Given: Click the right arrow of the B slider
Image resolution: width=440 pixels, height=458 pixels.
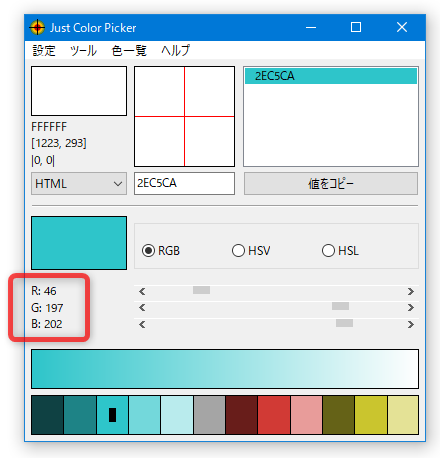Looking at the screenshot, I should [411, 324].
